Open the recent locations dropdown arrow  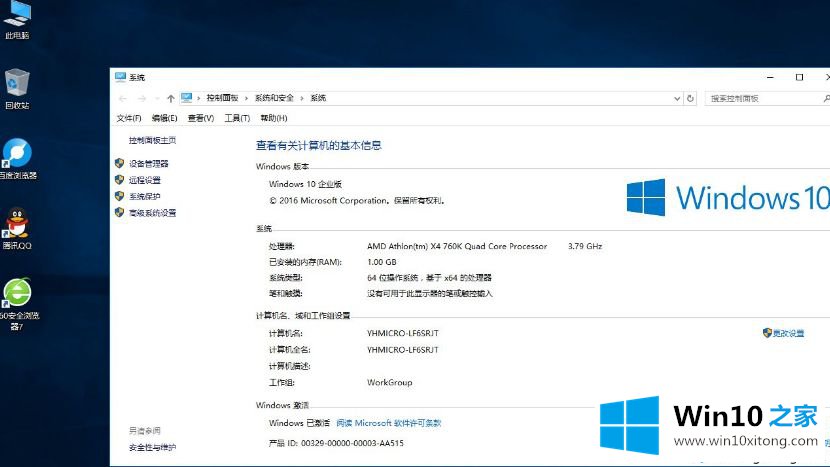[157, 98]
